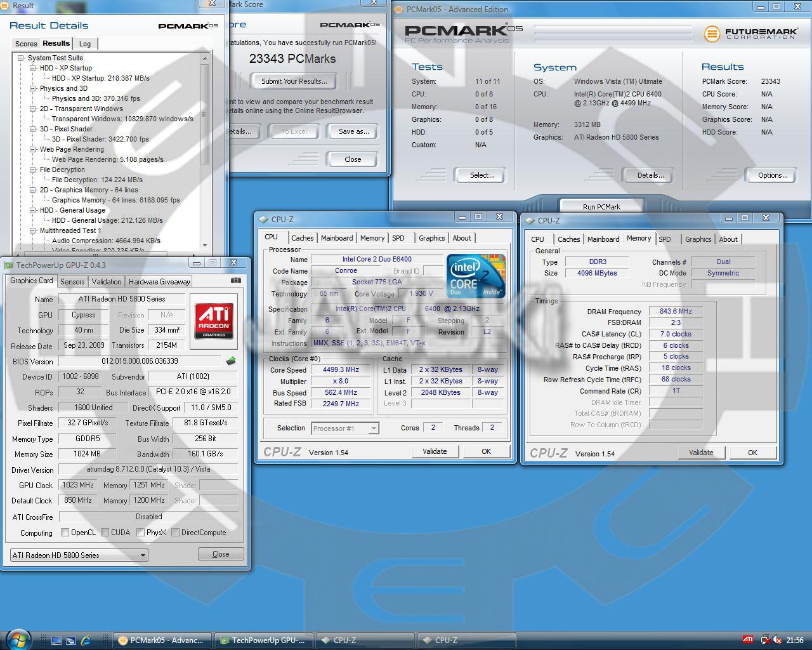The width and height of the screenshot is (812, 650).
Task: Collapse the HDD - XP Startup node
Action: click(x=33, y=68)
